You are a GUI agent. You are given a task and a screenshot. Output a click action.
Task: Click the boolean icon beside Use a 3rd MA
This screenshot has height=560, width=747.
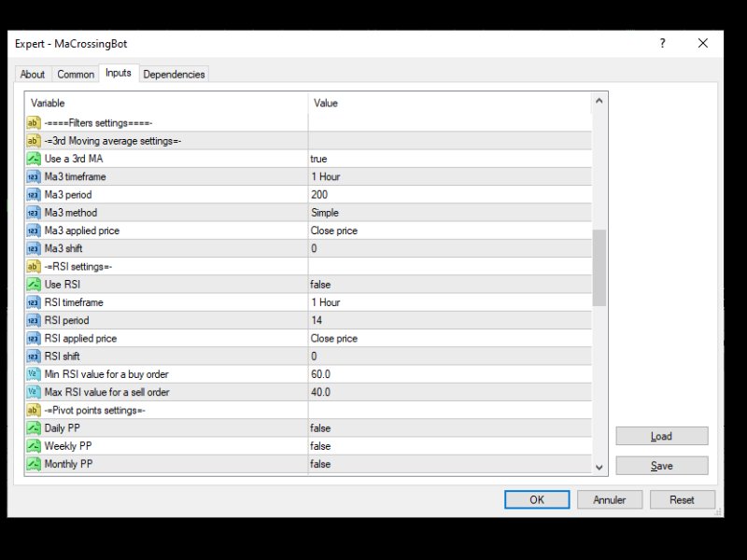click(x=34, y=159)
